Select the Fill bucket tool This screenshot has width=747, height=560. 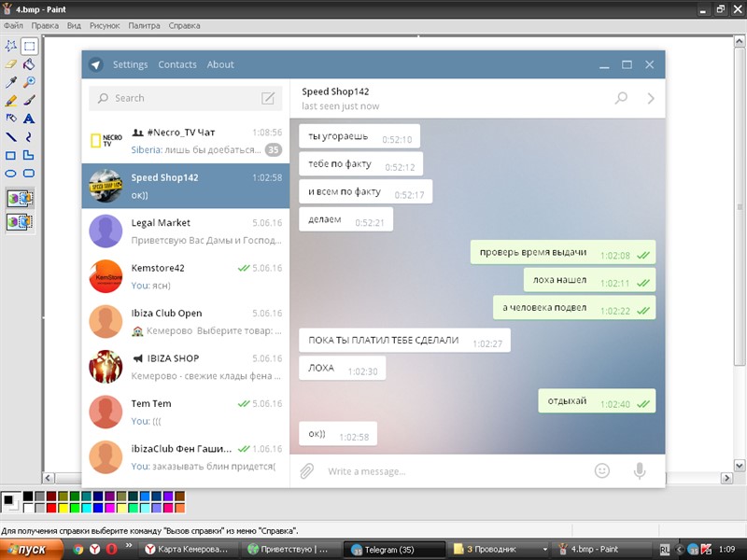click(x=29, y=64)
